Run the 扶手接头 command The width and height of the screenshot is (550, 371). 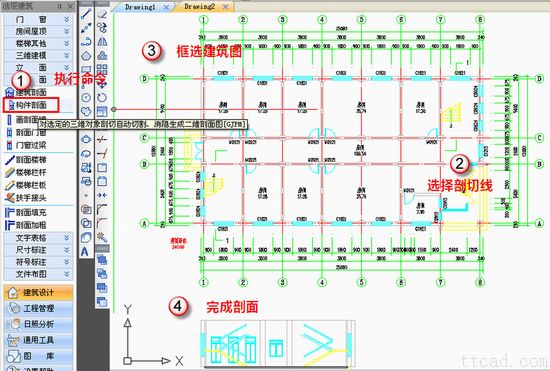pyautogui.click(x=27, y=198)
